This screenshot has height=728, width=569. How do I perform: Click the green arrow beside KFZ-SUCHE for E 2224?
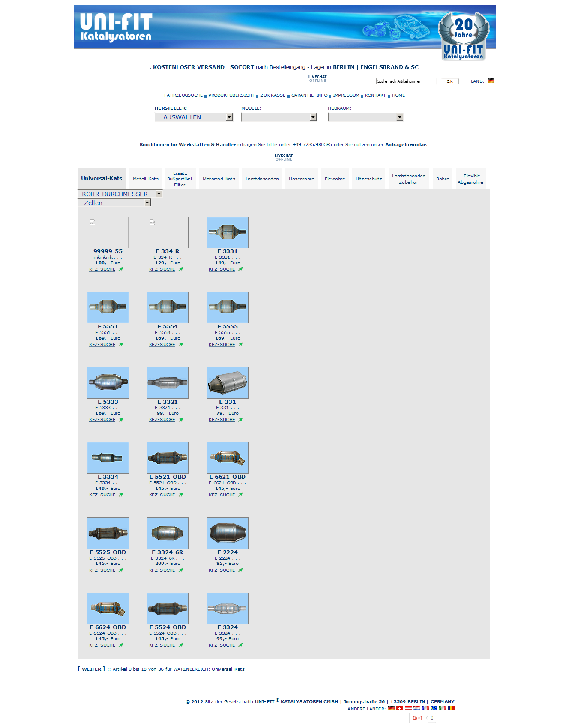(240, 570)
